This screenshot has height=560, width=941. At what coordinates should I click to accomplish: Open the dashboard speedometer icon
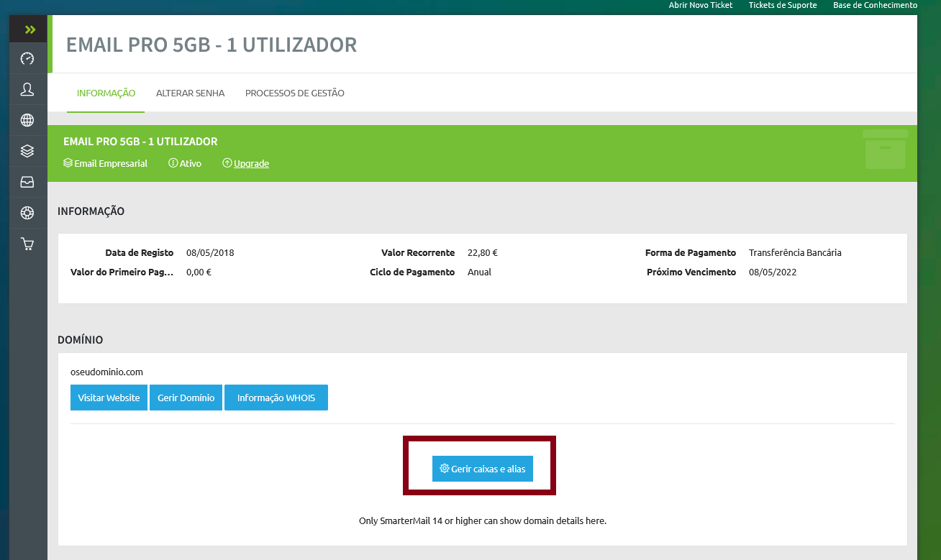point(27,59)
